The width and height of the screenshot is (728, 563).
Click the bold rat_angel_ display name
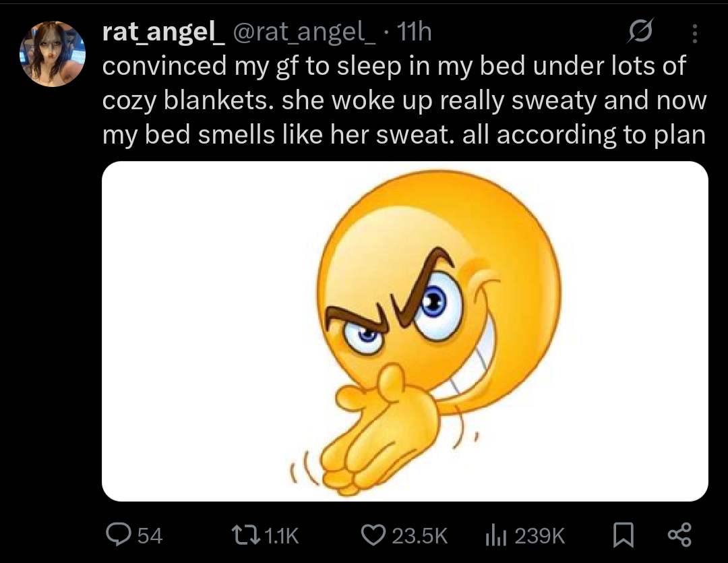tap(164, 31)
